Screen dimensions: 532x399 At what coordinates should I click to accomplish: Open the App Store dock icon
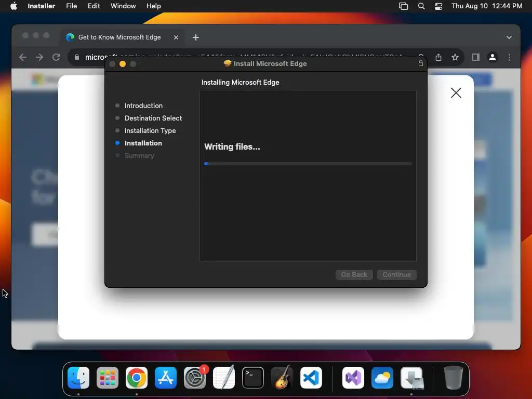pos(166,378)
